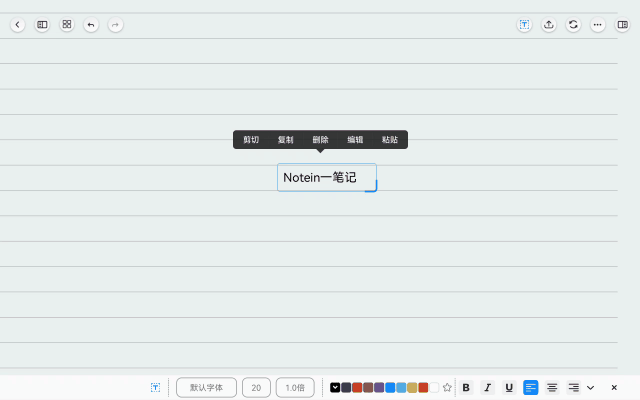Pick the red swatch beside white
640x400 pixels.
pos(423,387)
